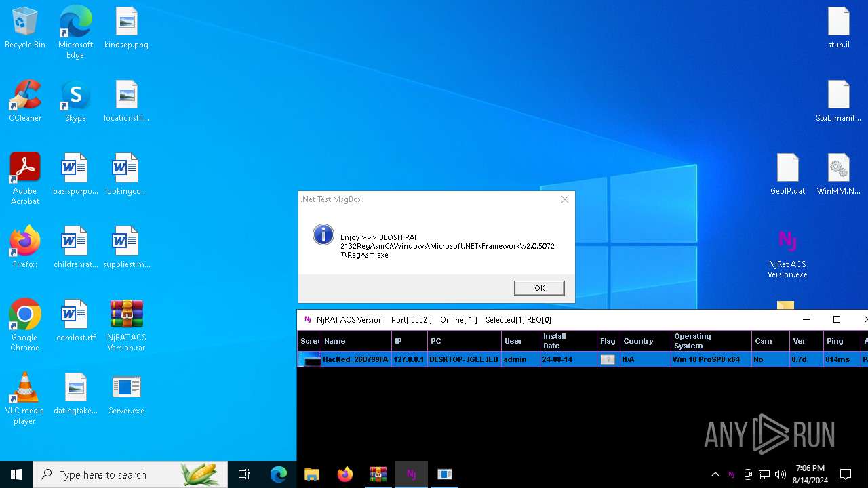The width and height of the screenshot is (868, 488).
Task: Open the network icon in tray
Action: [x=764, y=474]
